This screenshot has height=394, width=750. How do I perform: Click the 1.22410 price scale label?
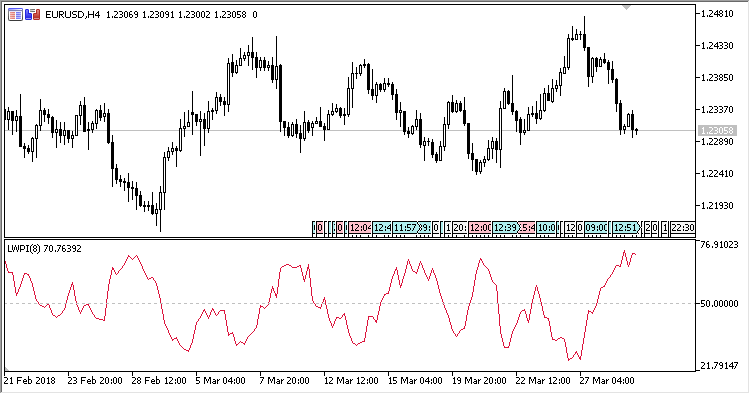coord(717,174)
